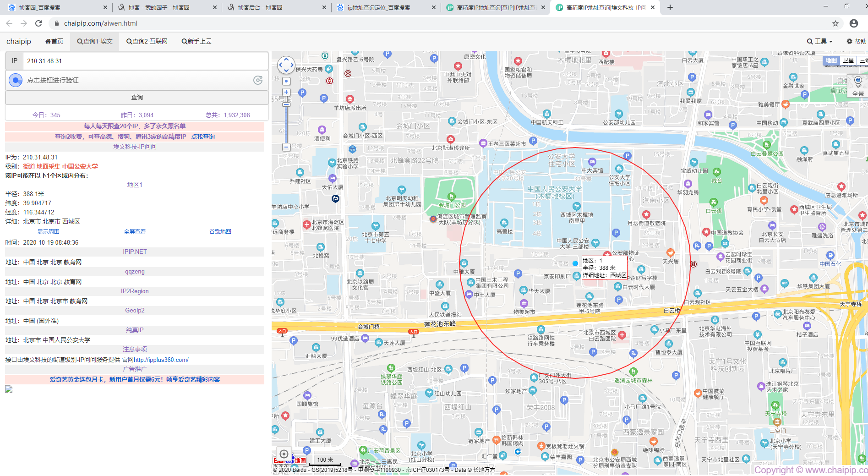Click the 纯真IP section header

click(135, 330)
